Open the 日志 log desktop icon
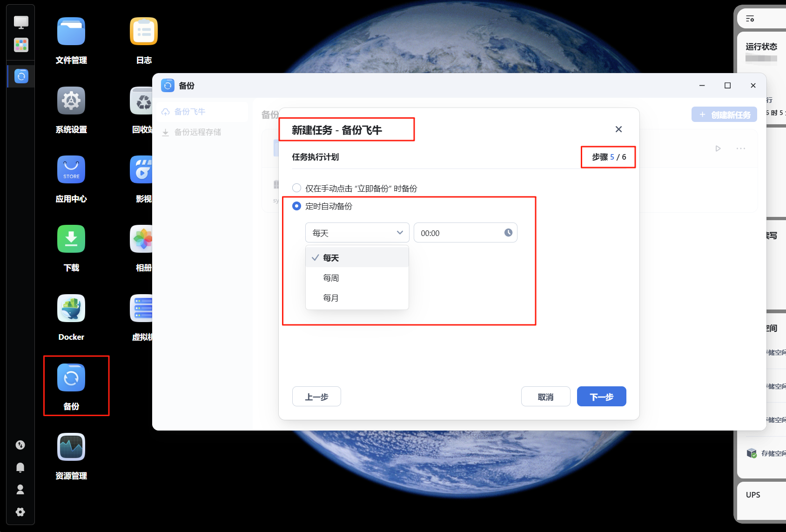Image resolution: width=786 pixels, height=532 pixels. tap(144, 32)
